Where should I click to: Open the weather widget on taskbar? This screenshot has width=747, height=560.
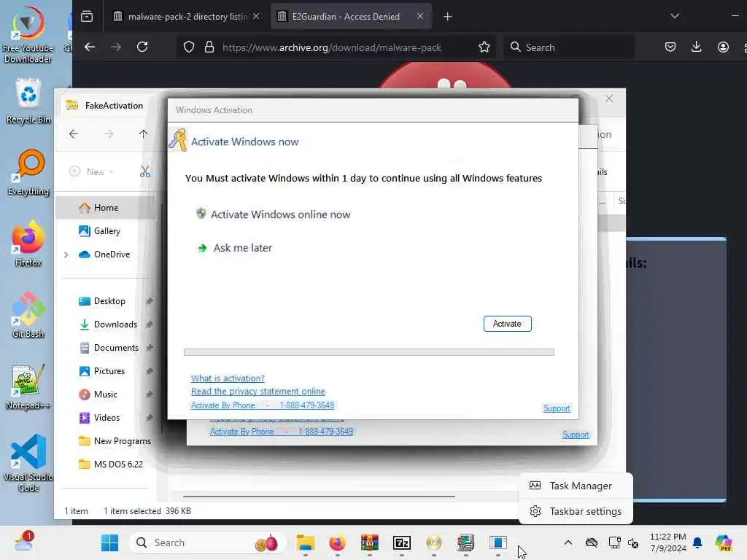[x=23, y=542]
